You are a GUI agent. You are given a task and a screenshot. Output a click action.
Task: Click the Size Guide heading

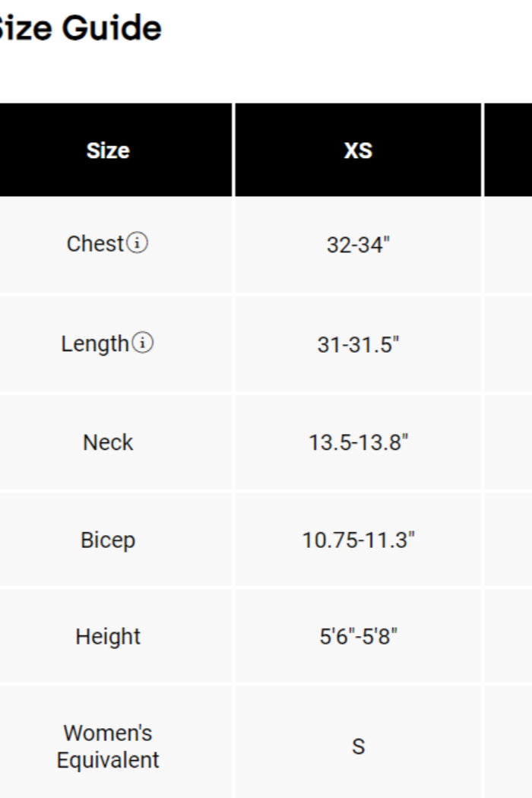80,29
